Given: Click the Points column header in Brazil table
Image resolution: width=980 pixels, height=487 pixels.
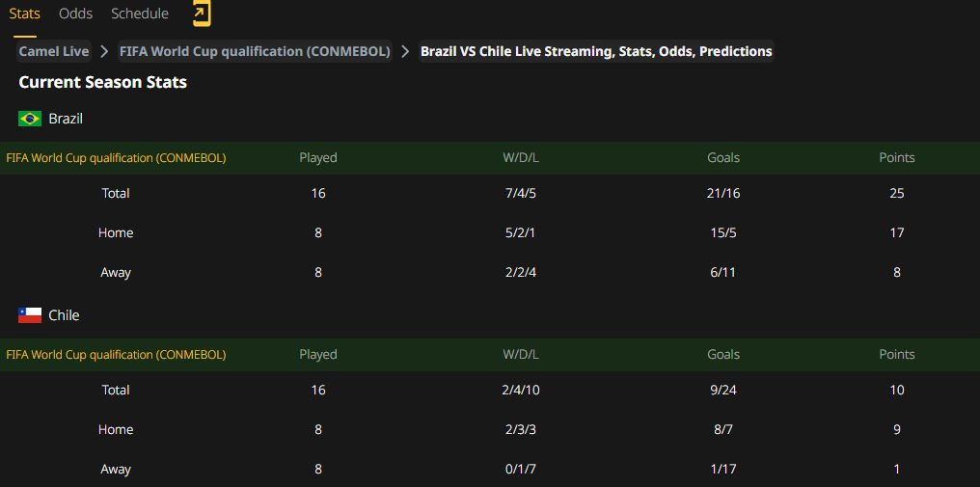Looking at the screenshot, I should point(897,157).
